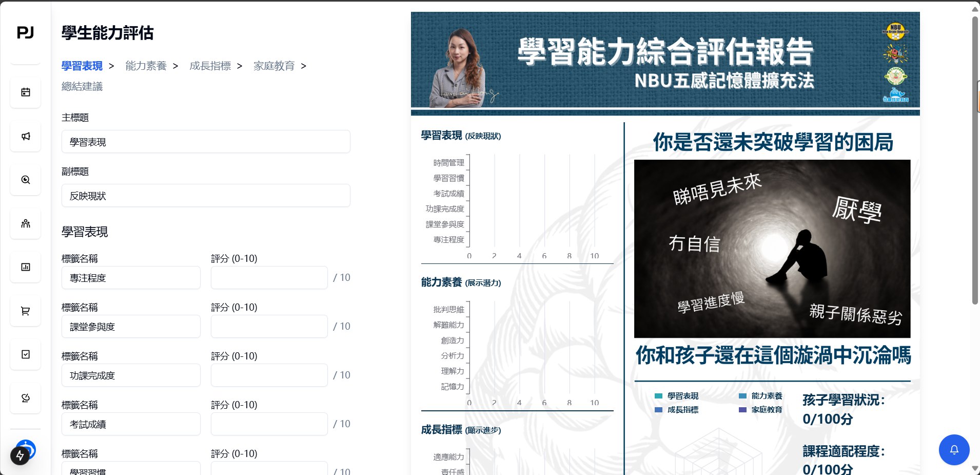Open the 家庭教育 step tab
The height and width of the screenshot is (475, 980).
point(274,66)
